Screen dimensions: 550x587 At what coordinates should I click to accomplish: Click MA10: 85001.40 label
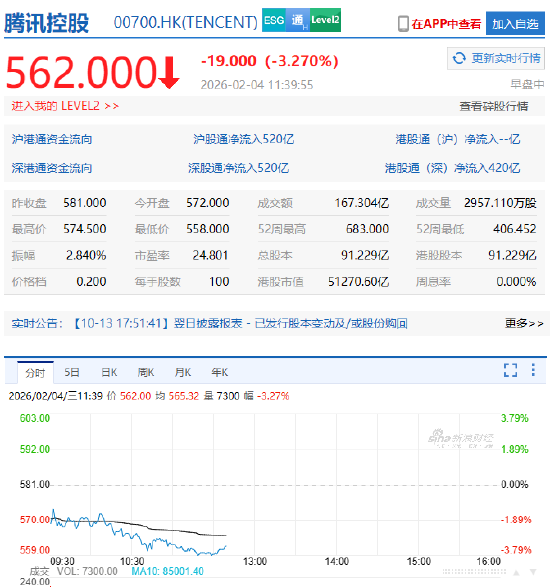(x=167, y=571)
